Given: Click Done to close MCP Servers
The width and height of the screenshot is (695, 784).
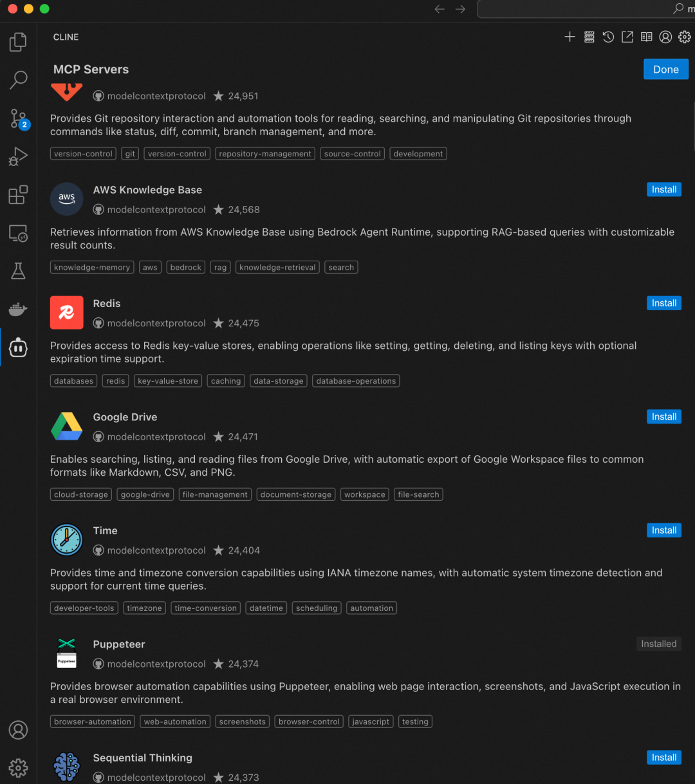Looking at the screenshot, I should pos(666,70).
